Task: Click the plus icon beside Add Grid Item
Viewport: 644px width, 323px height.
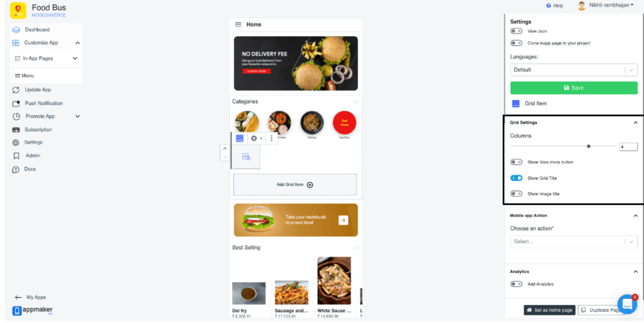Action: 310,185
